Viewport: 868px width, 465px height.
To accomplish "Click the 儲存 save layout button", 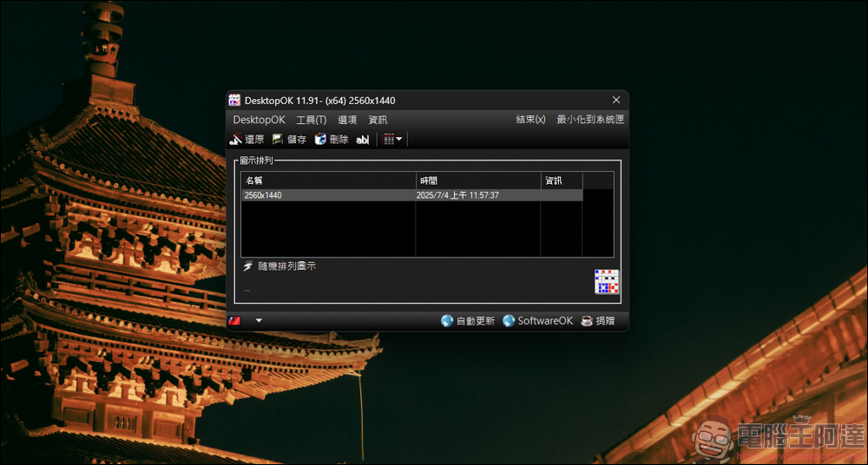I will (x=290, y=140).
